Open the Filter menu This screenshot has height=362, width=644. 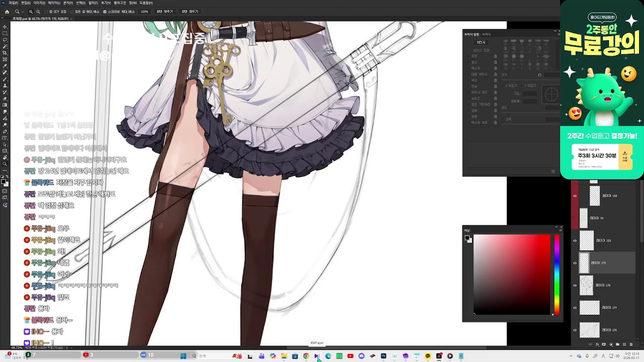(93, 3)
